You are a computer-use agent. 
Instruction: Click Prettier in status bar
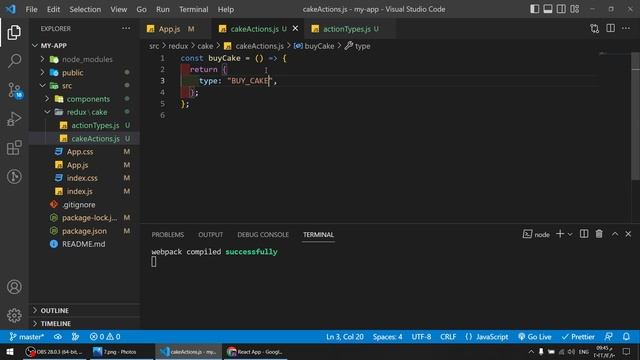(578, 337)
